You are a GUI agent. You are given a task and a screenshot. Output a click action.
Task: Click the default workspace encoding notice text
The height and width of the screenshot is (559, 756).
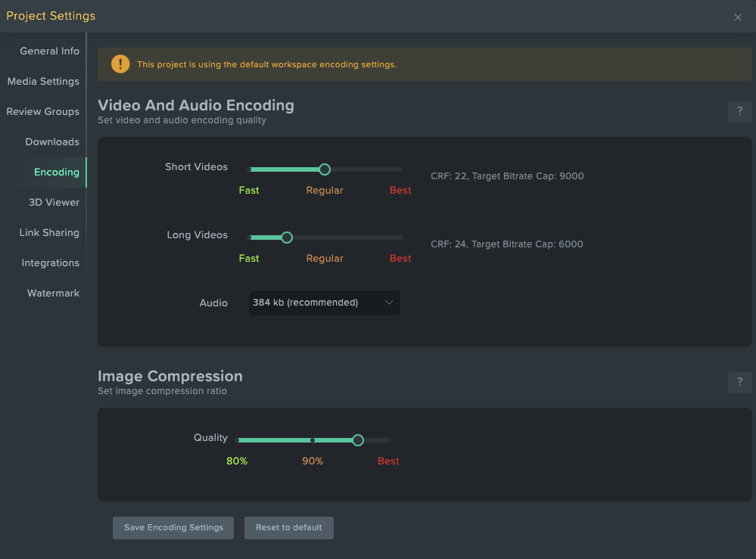(266, 64)
